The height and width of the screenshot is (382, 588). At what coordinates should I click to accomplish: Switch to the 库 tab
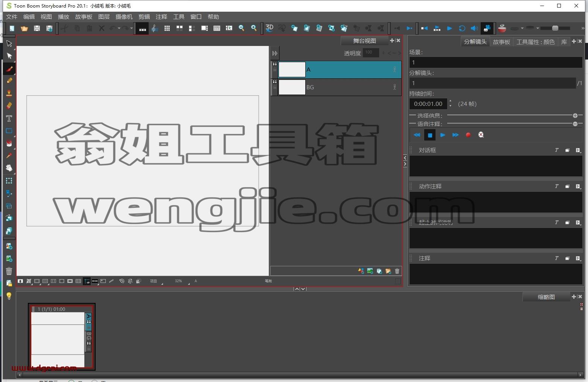(x=564, y=42)
